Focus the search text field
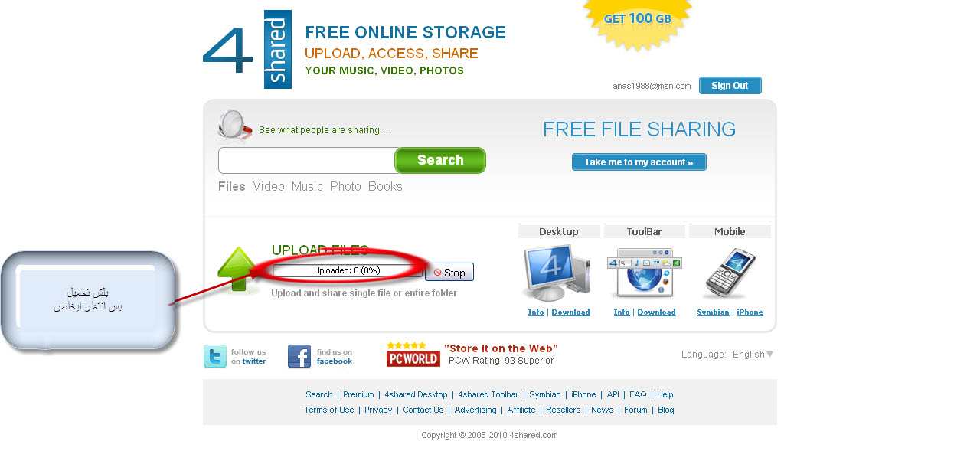980x474 pixels. (x=307, y=161)
